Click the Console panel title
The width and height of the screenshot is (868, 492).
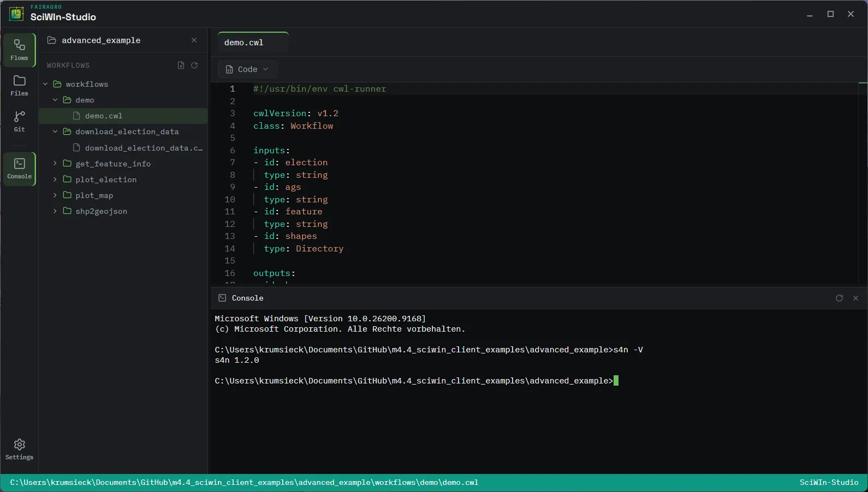pos(247,298)
